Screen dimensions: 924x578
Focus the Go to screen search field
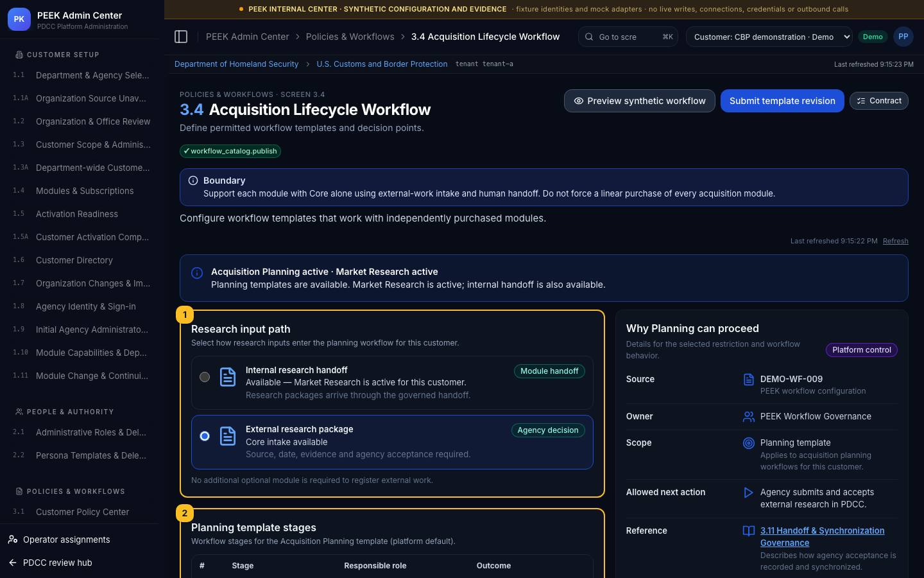(628, 37)
